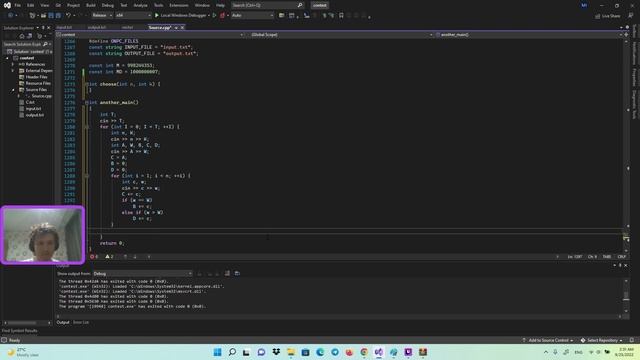
Task: Collapse the Source Files folder
Action: [x=13, y=90]
